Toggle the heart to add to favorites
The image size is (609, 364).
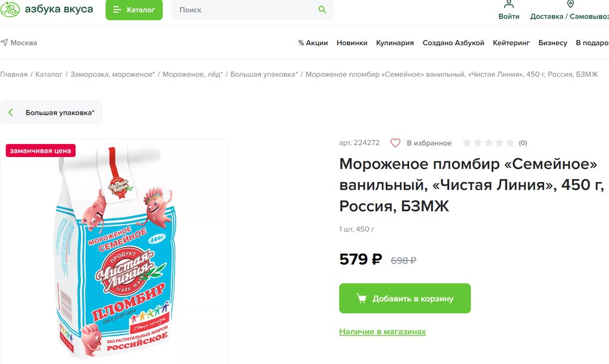coord(395,143)
